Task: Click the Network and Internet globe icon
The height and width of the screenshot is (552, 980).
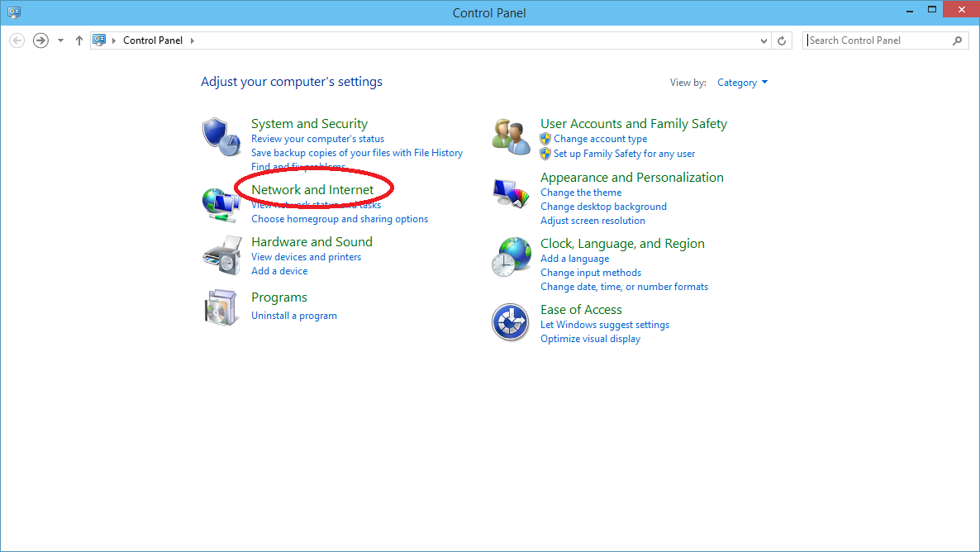Action: pos(221,204)
